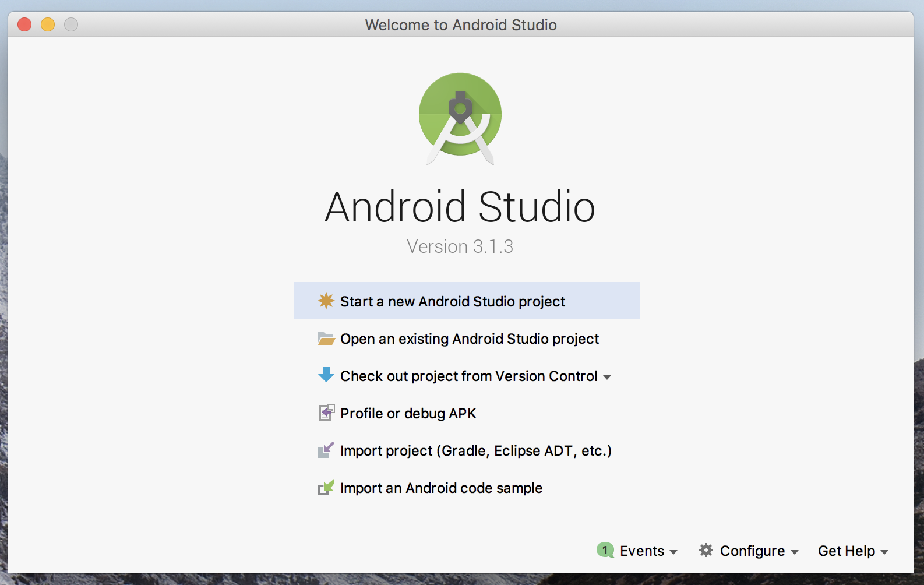This screenshot has height=585, width=924.
Task: Select Check out project from Version Control
Action: click(466, 376)
